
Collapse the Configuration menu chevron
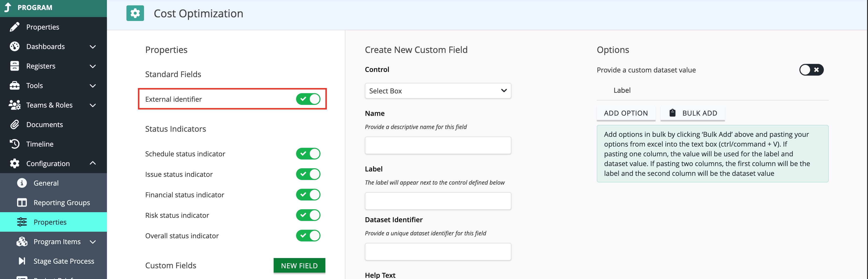[93, 164]
